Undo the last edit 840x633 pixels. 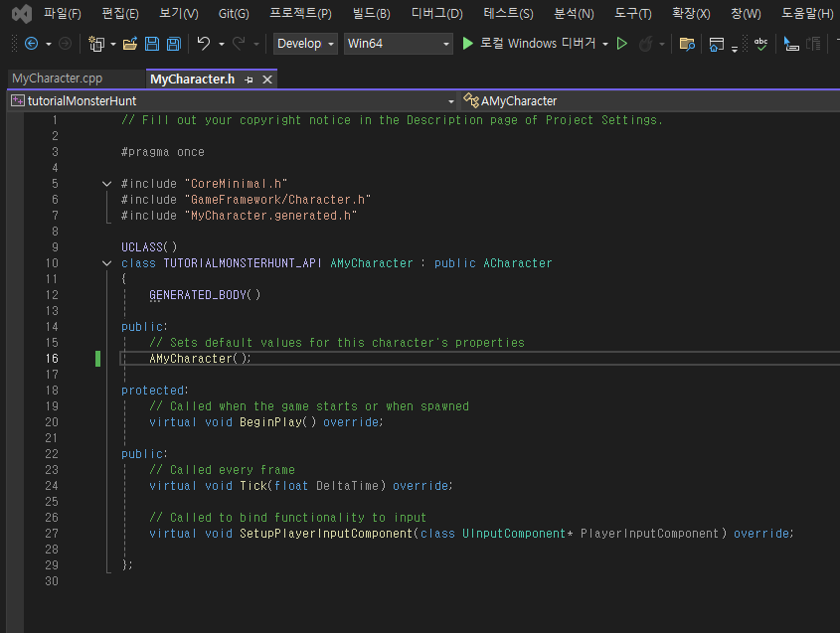tap(204, 44)
